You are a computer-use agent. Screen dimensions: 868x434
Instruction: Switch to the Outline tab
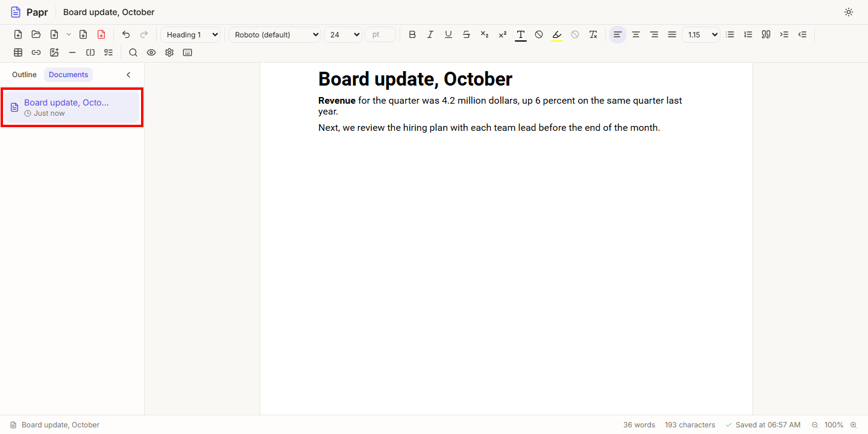tap(24, 75)
